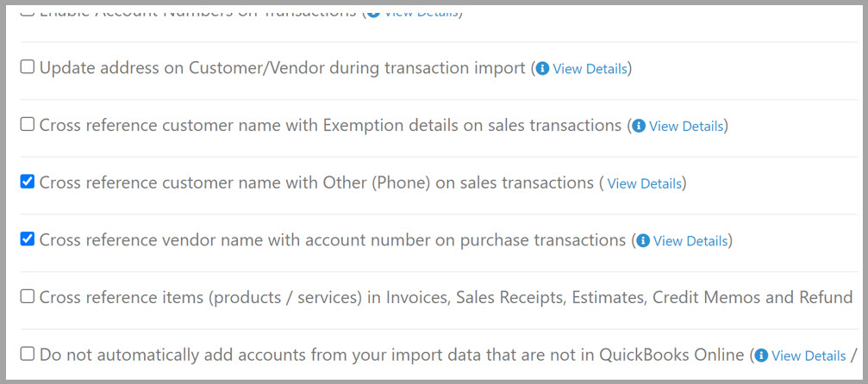Open View Details for Update address option

590,69
